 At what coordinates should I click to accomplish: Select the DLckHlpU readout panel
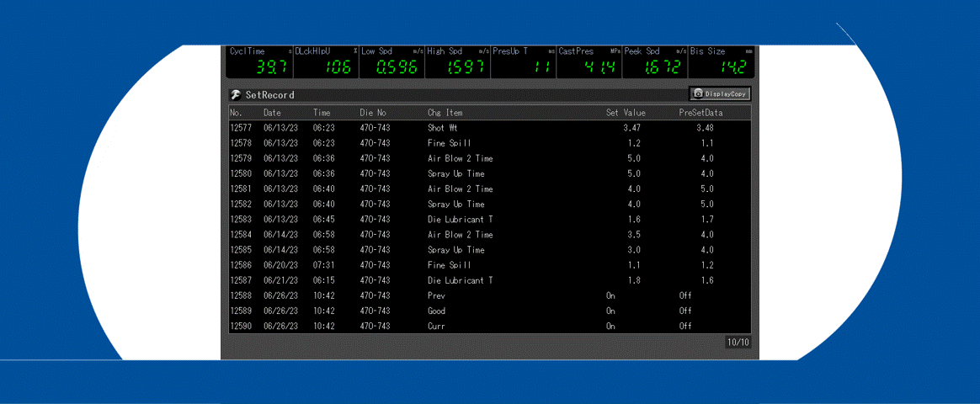click(326, 61)
